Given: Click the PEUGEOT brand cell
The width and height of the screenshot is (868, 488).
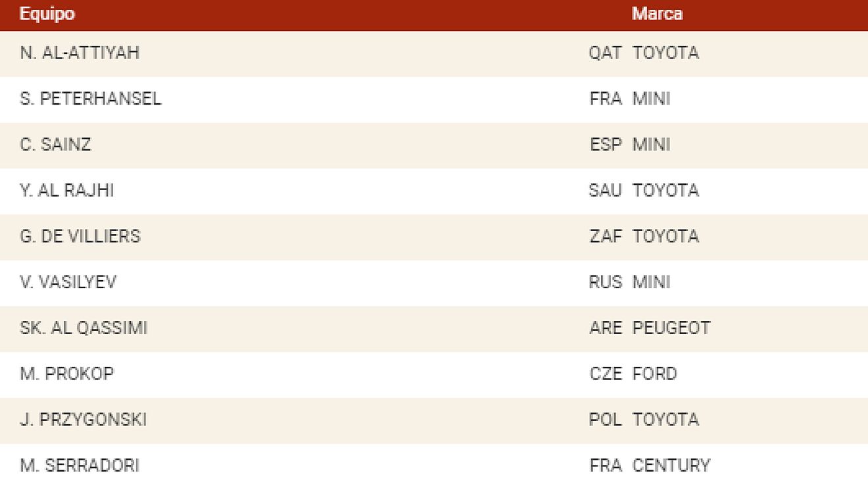Looking at the screenshot, I should pyautogui.click(x=671, y=328).
